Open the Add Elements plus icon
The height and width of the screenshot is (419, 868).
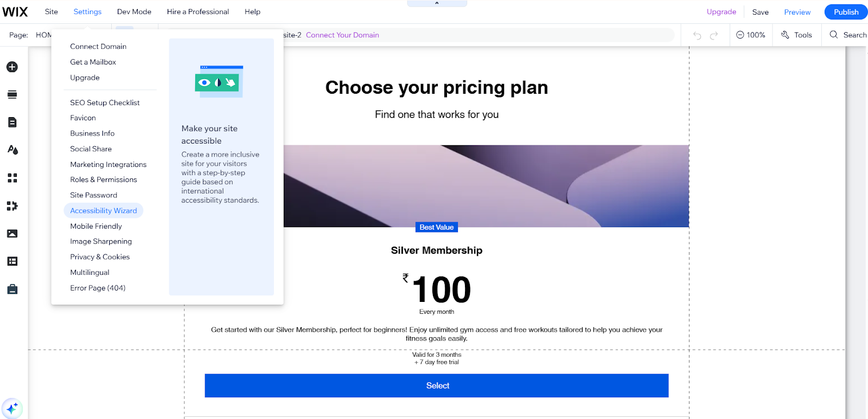12,67
